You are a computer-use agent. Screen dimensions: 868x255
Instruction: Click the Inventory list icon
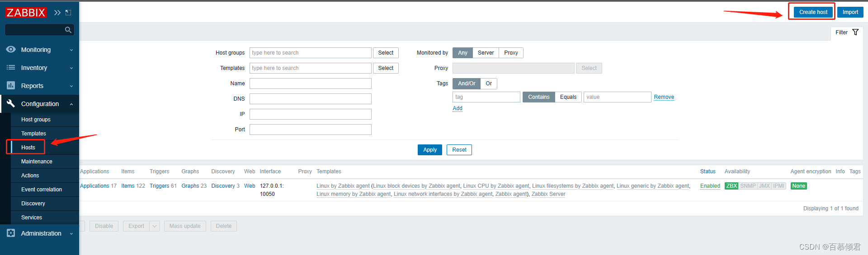point(11,67)
